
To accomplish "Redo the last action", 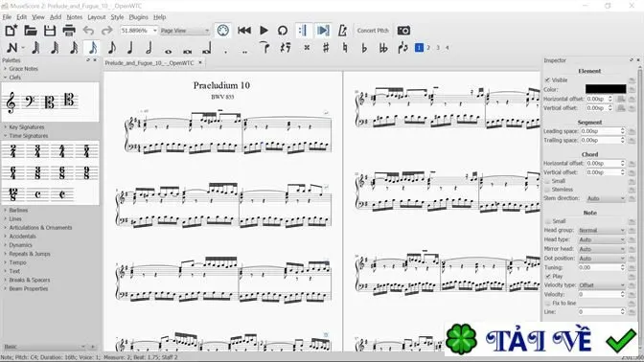I will click(106, 31).
